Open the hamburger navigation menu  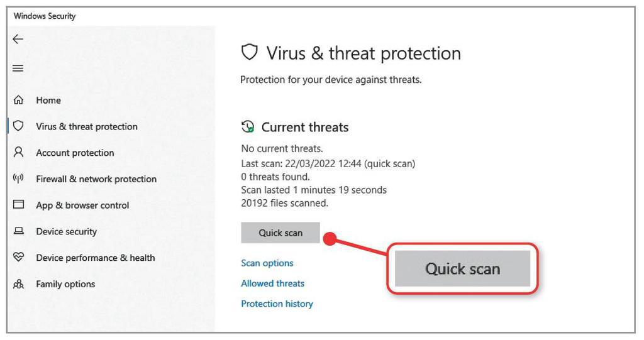click(x=18, y=68)
